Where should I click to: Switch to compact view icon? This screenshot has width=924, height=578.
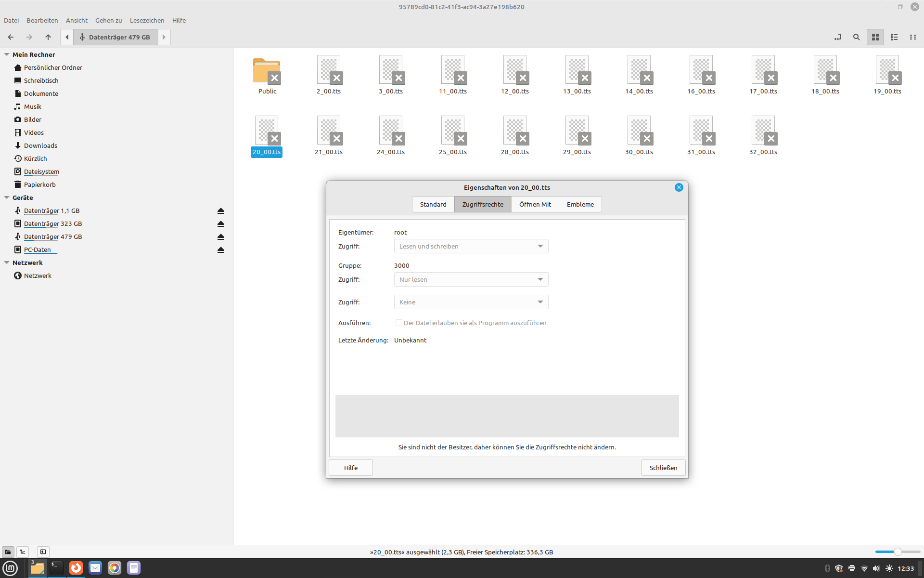912,37
